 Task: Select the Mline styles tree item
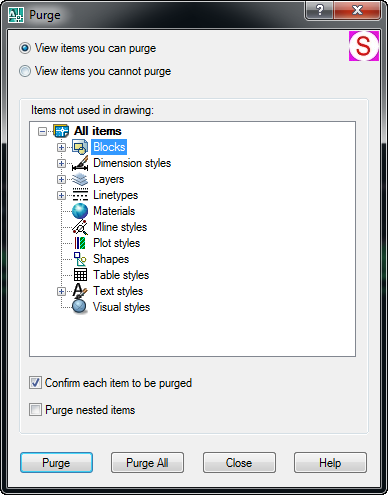click(x=120, y=227)
